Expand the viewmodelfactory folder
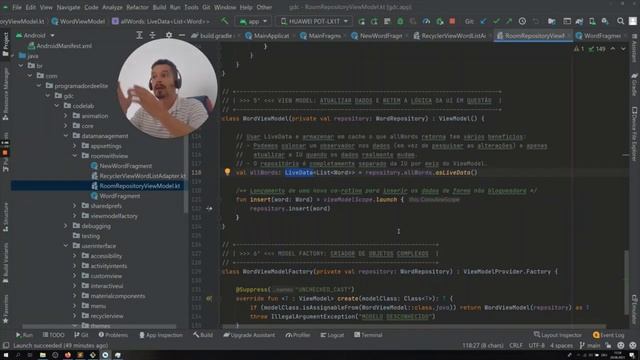 (75, 216)
